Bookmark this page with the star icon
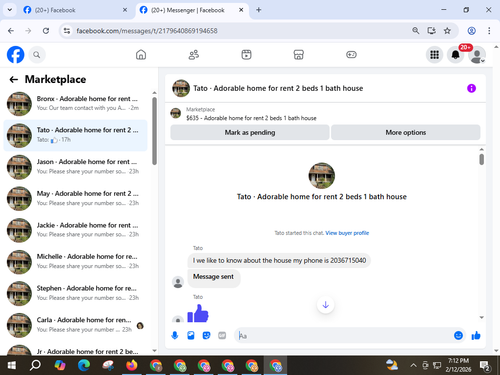500x375 pixels. 447,31
